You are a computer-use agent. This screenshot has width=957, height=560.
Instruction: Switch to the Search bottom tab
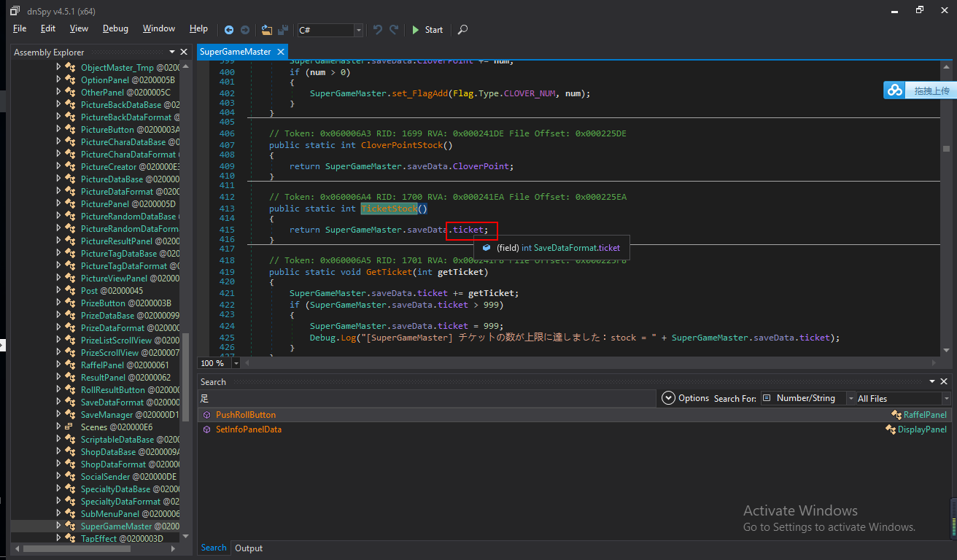214,548
